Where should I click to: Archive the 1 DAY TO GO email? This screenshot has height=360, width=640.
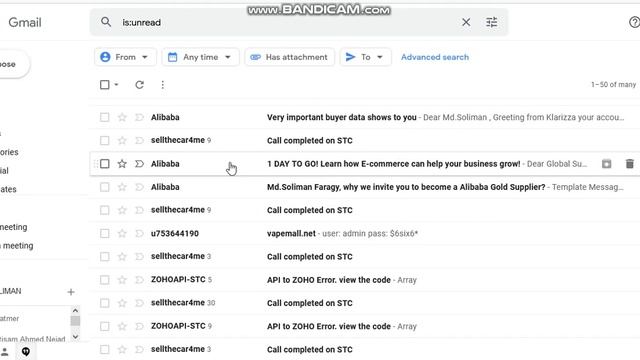(x=607, y=164)
